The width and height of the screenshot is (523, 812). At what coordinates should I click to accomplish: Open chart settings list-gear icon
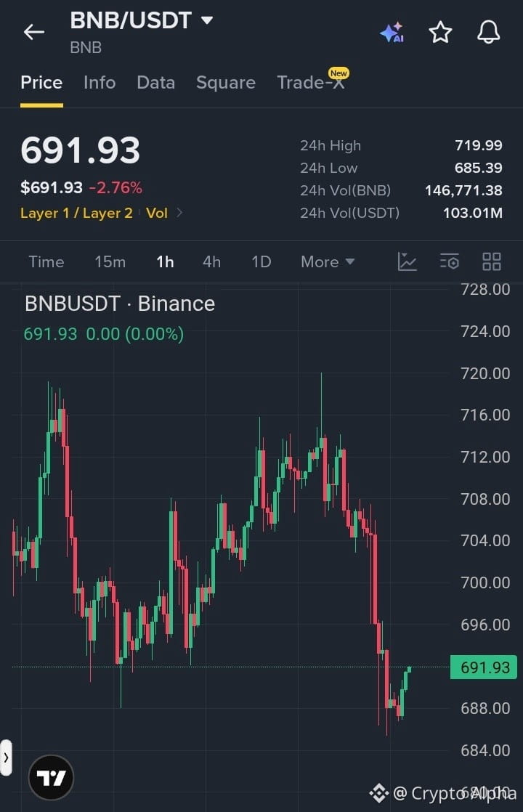click(x=450, y=261)
